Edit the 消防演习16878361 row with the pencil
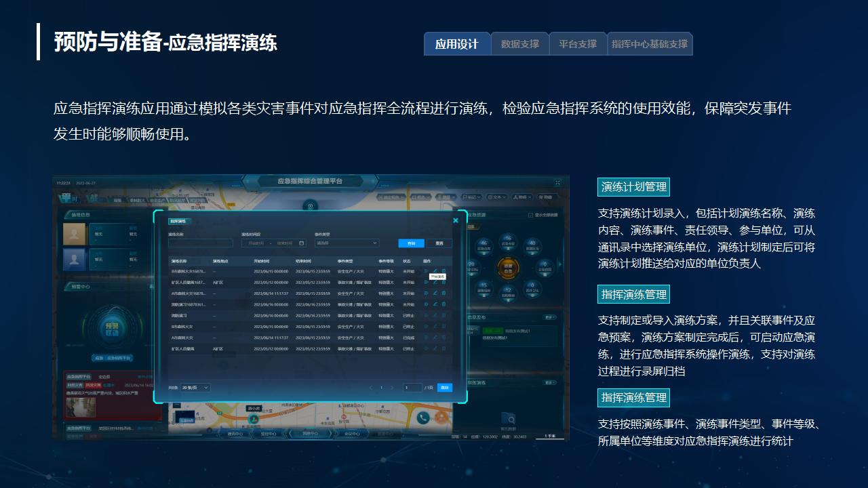Viewport: 868px width, 488px height. point(435,304)
